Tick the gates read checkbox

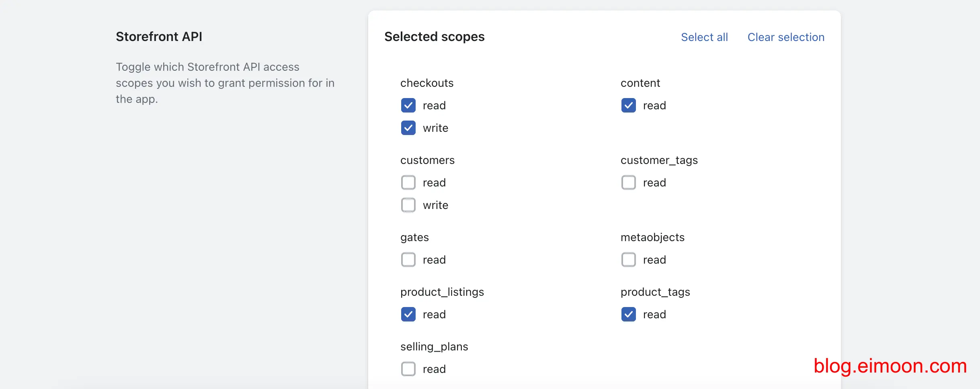(408, 260)
